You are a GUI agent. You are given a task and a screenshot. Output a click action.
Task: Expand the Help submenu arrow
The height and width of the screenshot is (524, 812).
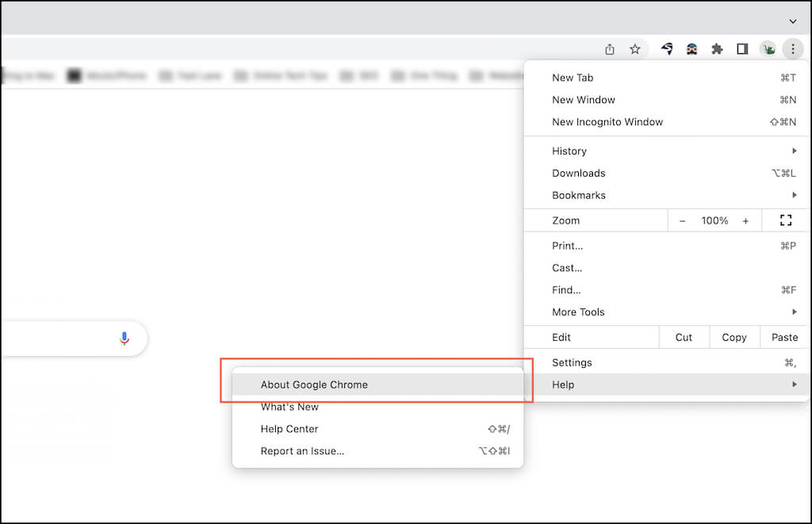point(795,384)
